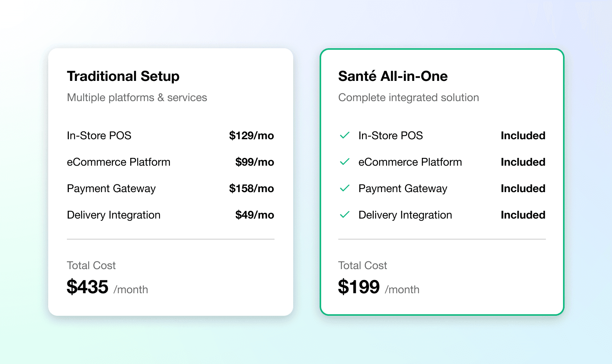Image resolution: width=612 pixels, height=364 pixels.
Task: Click the $99/mo eCommerce Platform price
Action: click(x=254, y=162)
